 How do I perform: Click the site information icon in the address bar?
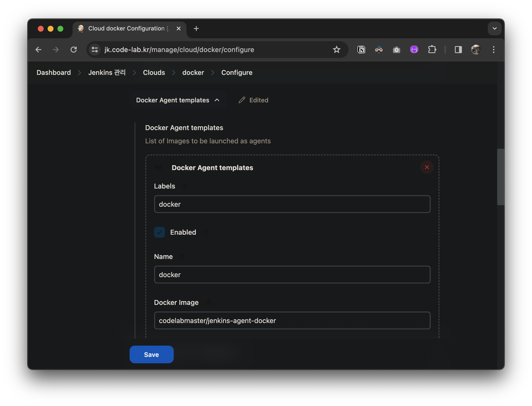95,50
